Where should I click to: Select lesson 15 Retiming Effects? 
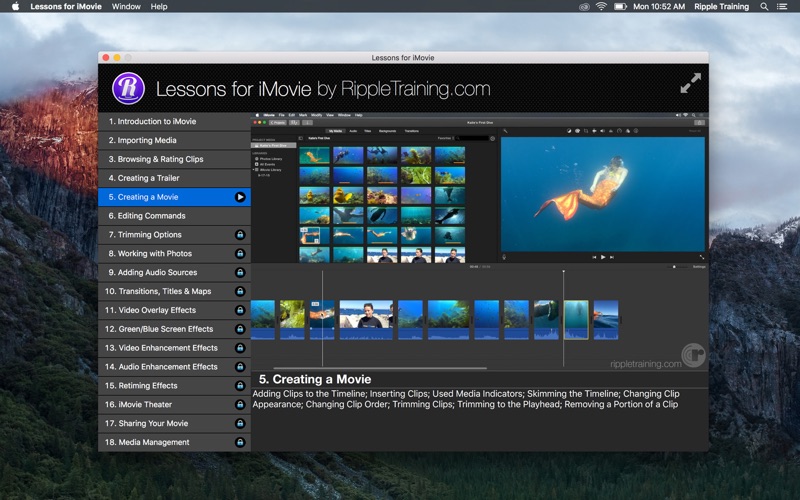[174, 386]
